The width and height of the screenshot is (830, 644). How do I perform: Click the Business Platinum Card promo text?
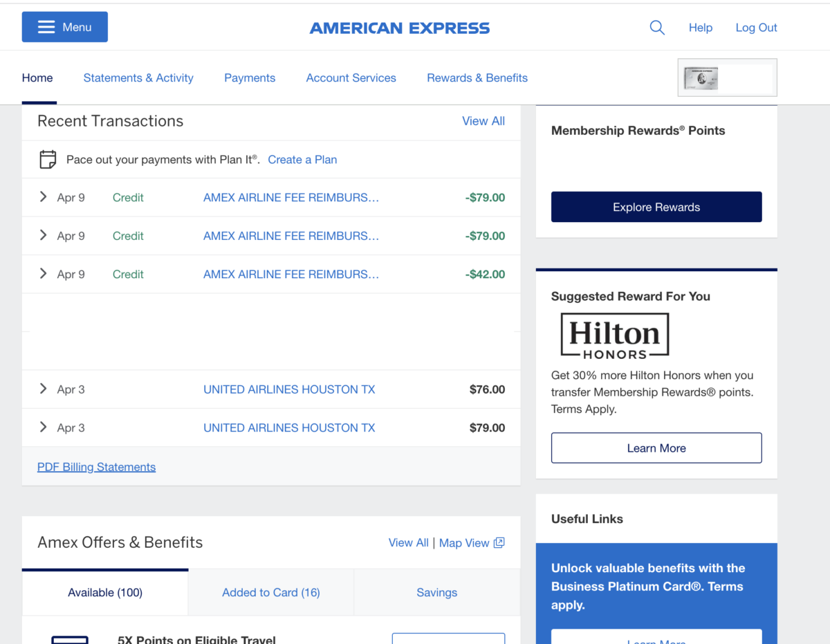point(648,587)
